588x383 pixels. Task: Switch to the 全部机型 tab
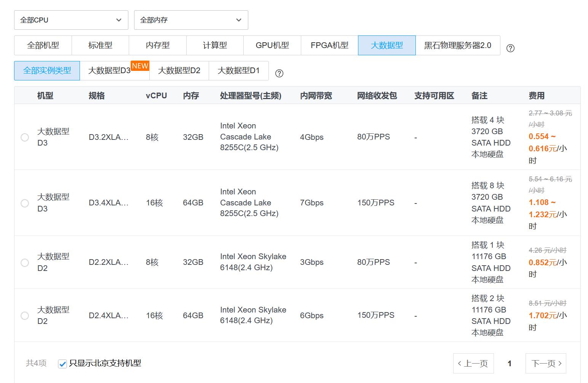[43, 45]
